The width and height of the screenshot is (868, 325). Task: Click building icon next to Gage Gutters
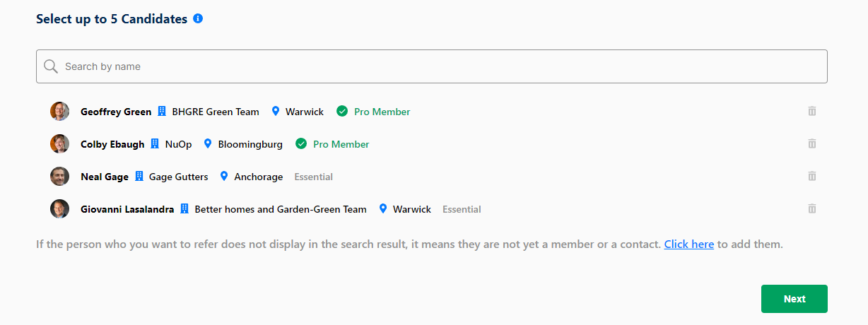(139, 177)
